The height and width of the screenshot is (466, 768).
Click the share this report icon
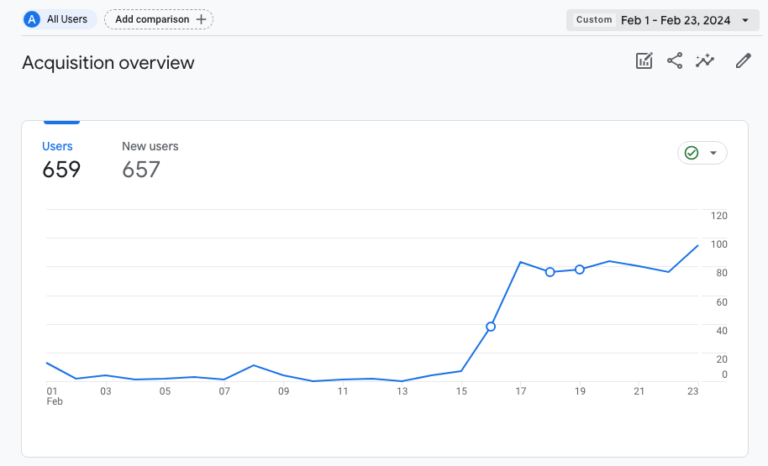[x=674, y=61]
